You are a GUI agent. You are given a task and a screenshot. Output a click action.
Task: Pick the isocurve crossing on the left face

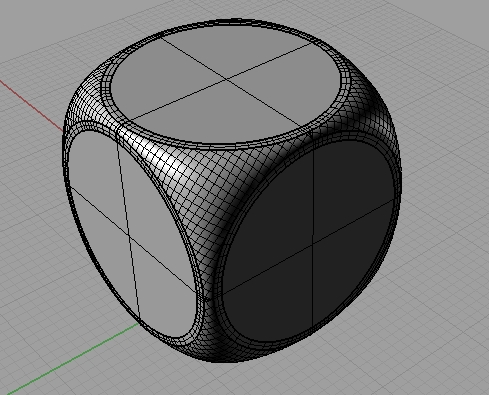[129, 237]
